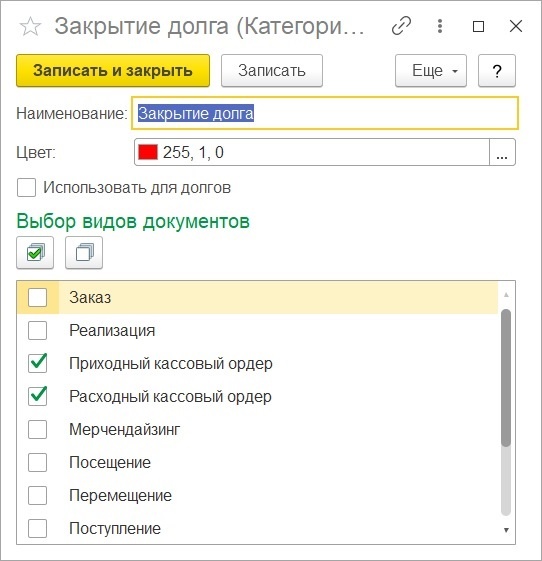The height and width of the screenshot is (561, 542).
Task: Click the red color swatch in Цвет field
Action: coord(148,152)
